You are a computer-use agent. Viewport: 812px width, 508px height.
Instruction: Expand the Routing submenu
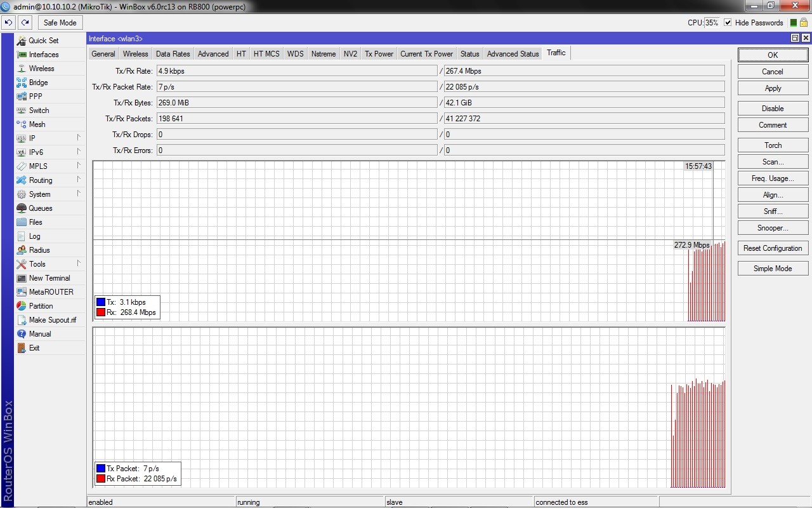coord(79,180)
